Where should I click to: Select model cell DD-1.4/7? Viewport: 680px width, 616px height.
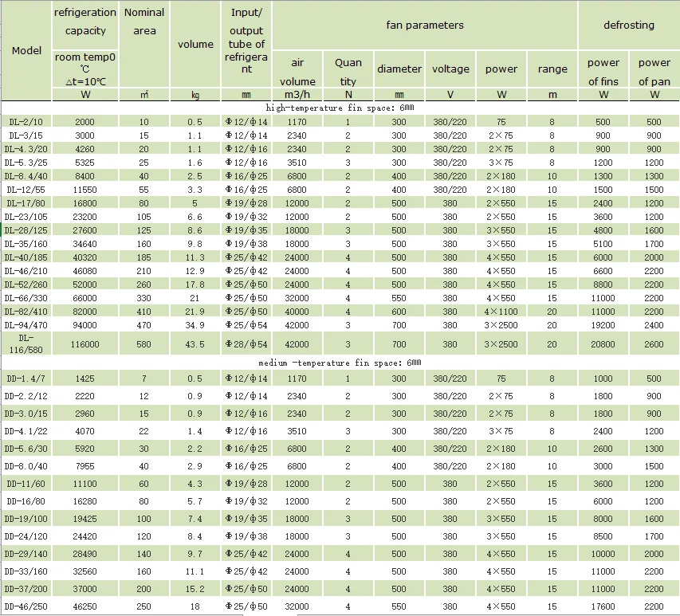(x=26, y=379)
